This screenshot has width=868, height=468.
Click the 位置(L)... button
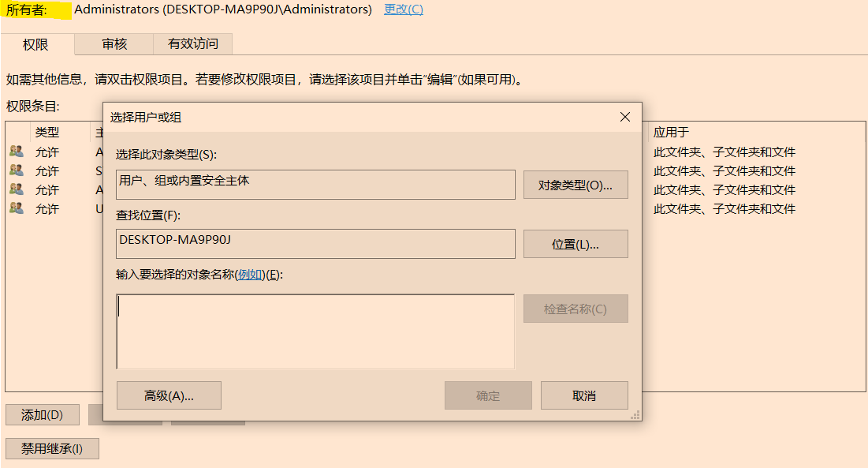click(576, 244)
